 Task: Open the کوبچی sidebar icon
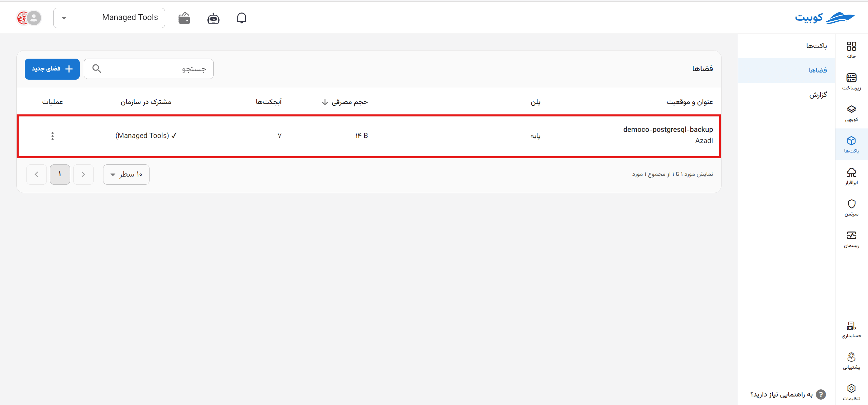tap(851, 113)
